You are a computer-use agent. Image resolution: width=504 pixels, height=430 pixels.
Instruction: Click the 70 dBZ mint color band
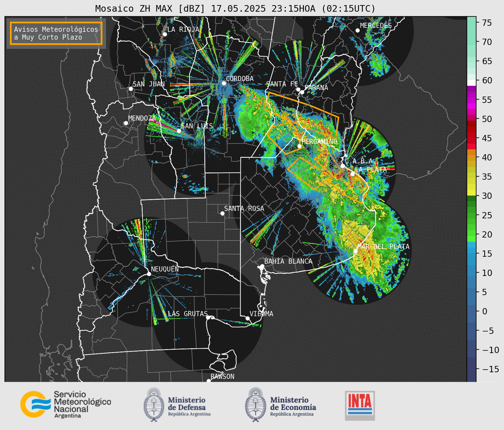pos(471,42)
